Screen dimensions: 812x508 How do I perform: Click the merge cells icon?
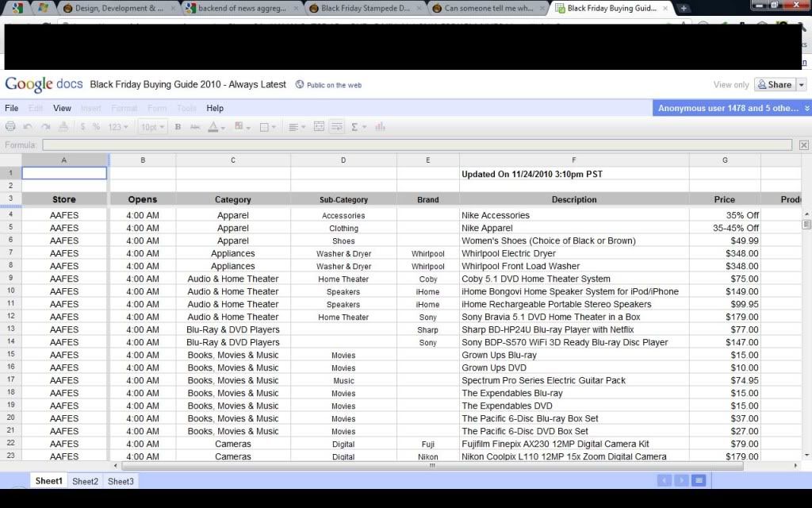[319, 126]
